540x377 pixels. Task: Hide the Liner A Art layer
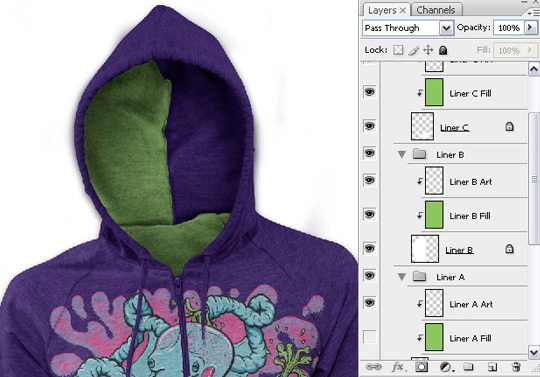[370, 303]
